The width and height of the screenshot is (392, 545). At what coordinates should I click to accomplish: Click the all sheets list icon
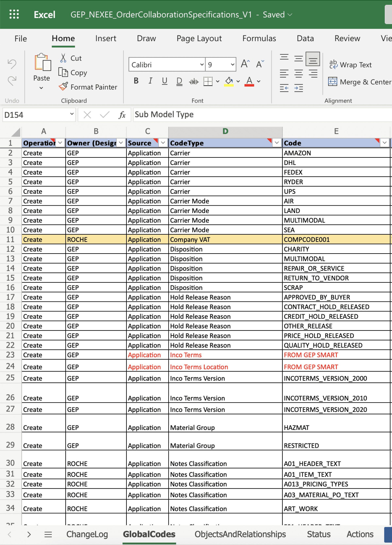click(x=48, y=534)
